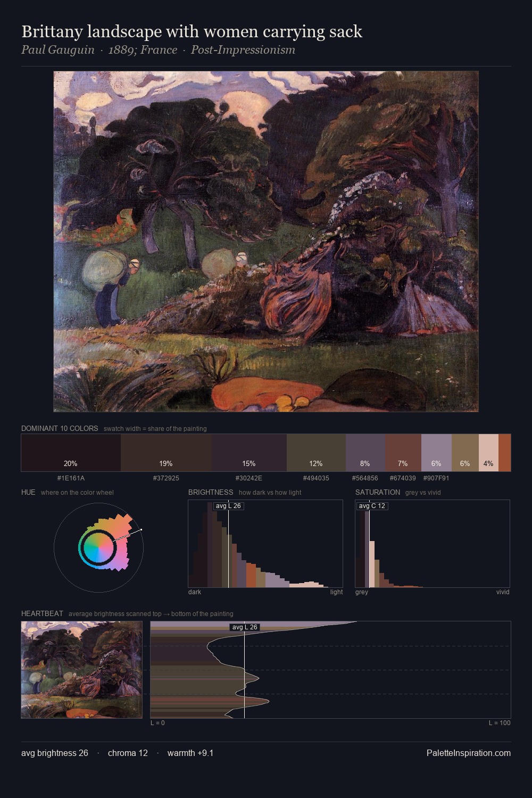Click the hex code label '#494035'
532x798 pixels.
click(x=316, y=478)
